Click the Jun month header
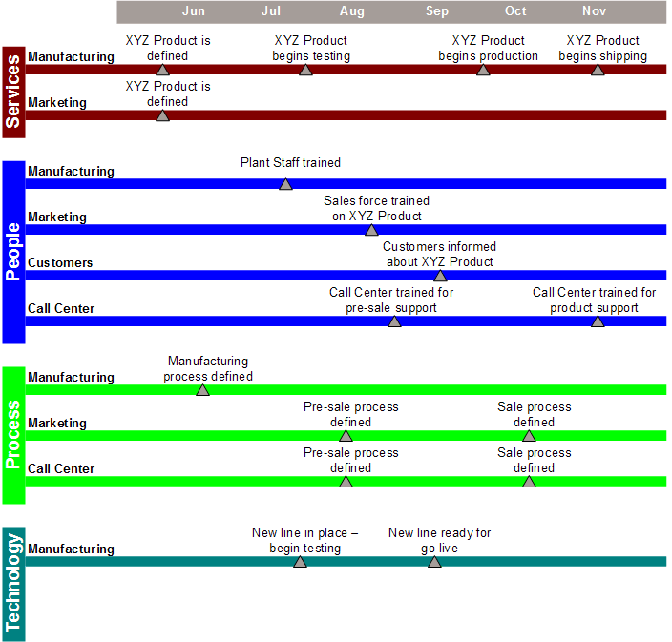Image resolution: width=672 pixels, height=642 pixels. pos(194,11)
